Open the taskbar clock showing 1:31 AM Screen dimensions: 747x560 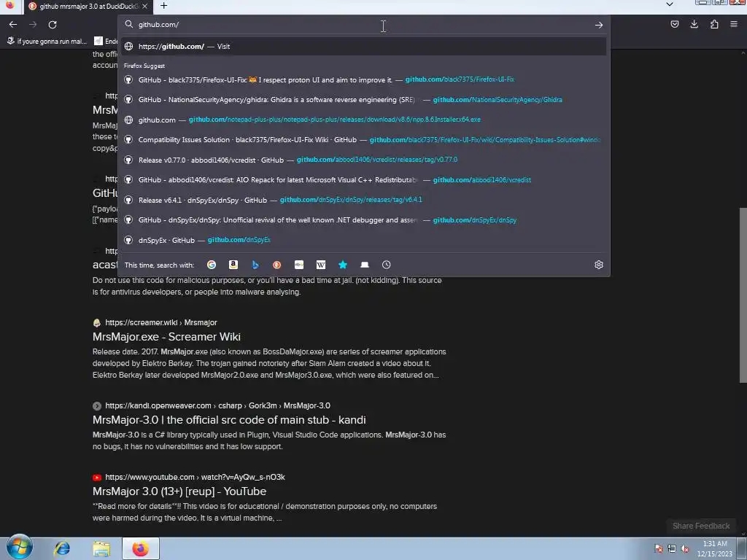pyautogui.click(x=715, y=548)
